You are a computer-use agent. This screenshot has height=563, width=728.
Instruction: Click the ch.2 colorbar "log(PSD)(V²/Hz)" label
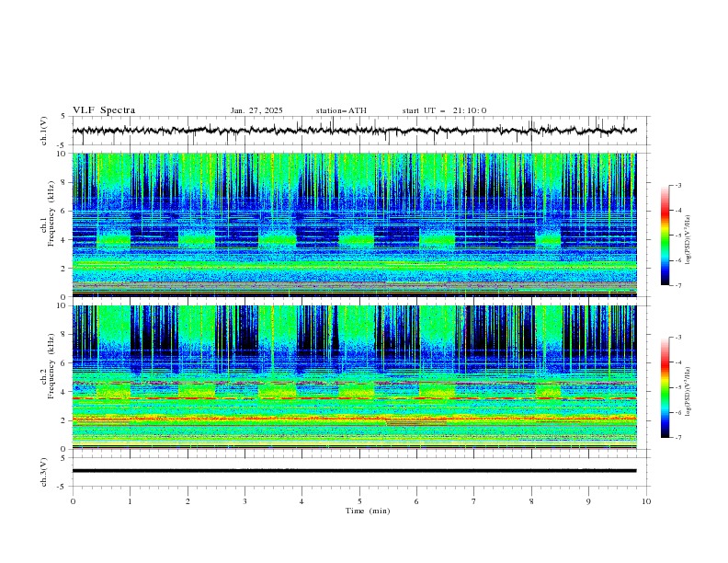point(688,391)
